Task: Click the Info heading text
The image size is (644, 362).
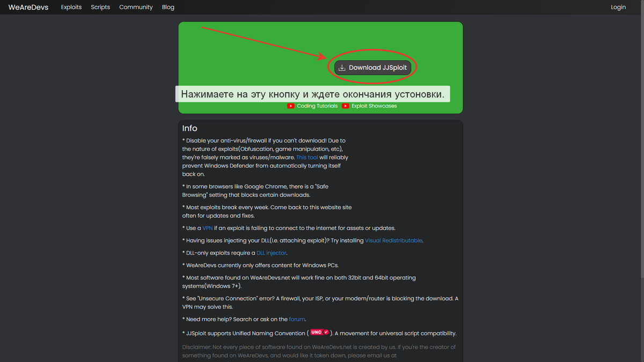Action: point(189,128)
